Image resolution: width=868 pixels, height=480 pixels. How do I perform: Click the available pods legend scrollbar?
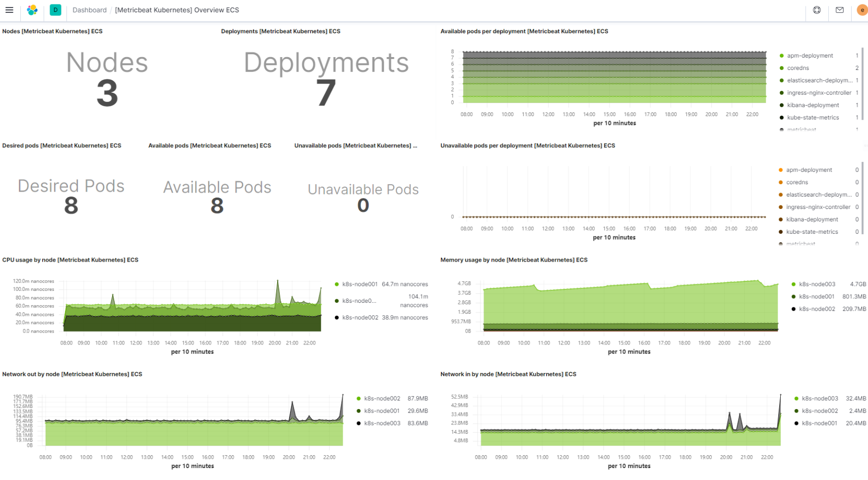[862, 83]
